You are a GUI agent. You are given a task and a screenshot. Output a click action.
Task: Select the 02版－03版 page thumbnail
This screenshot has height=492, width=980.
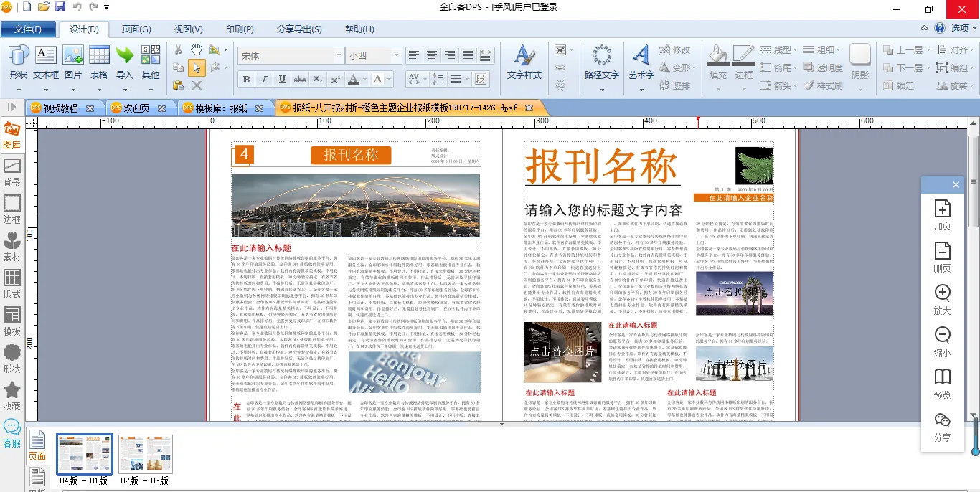[146, 453]
